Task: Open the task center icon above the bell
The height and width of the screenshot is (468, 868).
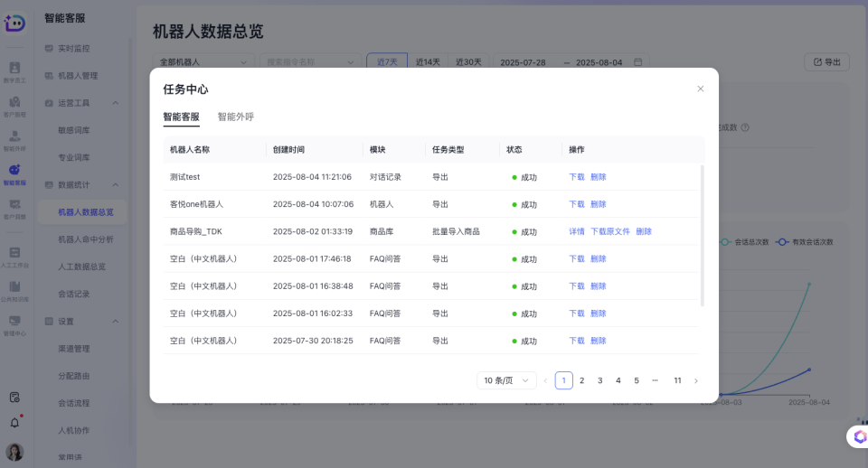Action: [x=15, y=398]
